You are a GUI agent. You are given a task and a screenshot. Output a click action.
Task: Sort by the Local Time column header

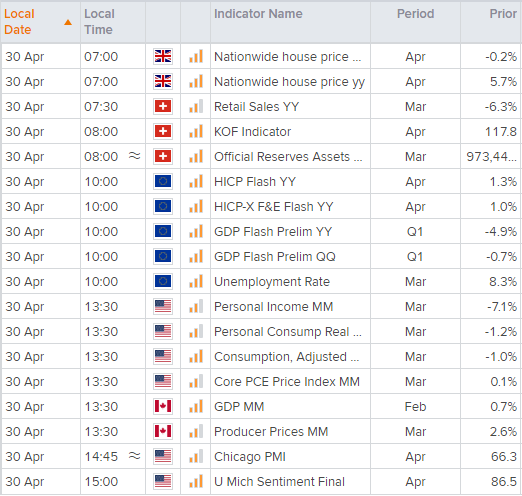(x=99, y=22)
